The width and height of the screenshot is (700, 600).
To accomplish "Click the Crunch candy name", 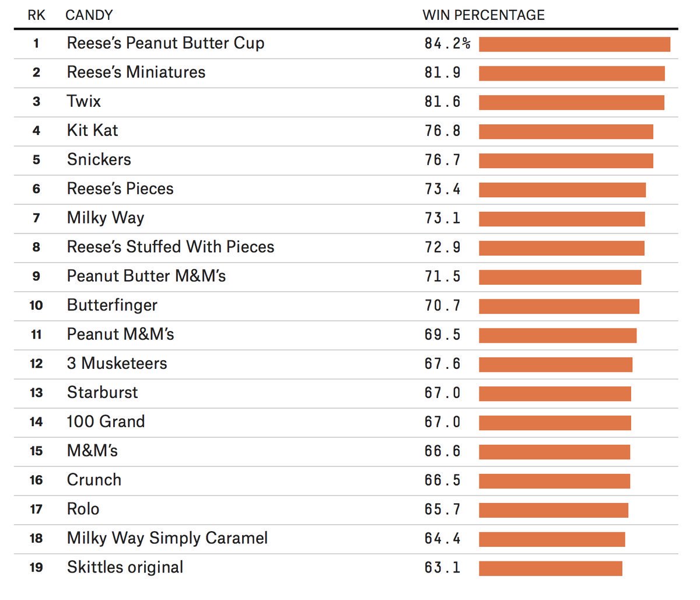I will 94,480.
